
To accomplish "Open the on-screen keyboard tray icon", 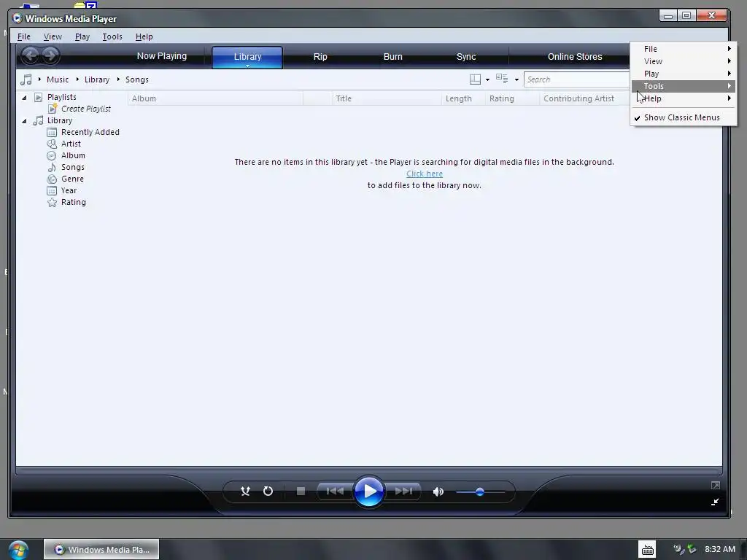I will point(648,550).
